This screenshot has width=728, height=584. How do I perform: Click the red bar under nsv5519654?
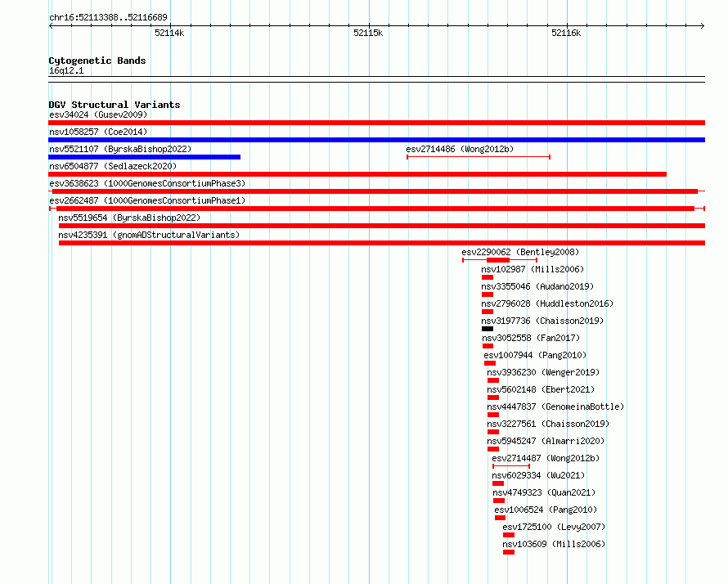382,226
